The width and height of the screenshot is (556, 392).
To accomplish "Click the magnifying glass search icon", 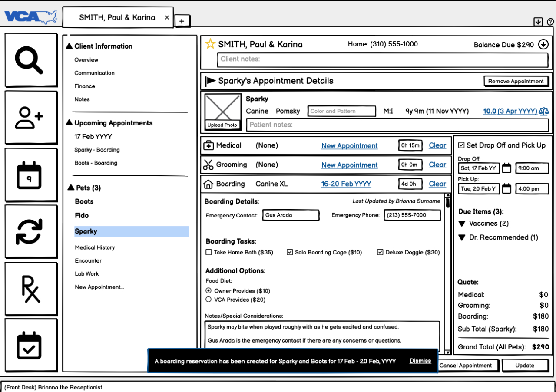I will (x=30, y=60).
